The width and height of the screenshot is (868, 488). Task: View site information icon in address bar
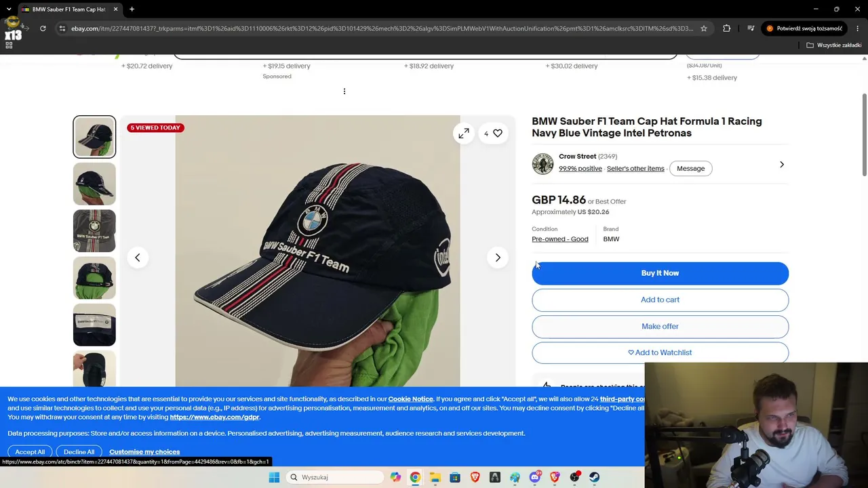point(62,28)
